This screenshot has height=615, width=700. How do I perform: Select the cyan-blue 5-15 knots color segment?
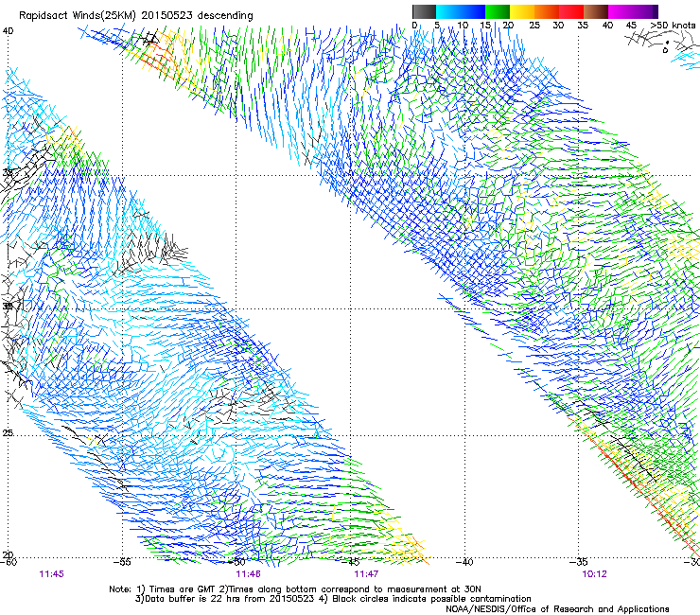[x=461, y=11]
